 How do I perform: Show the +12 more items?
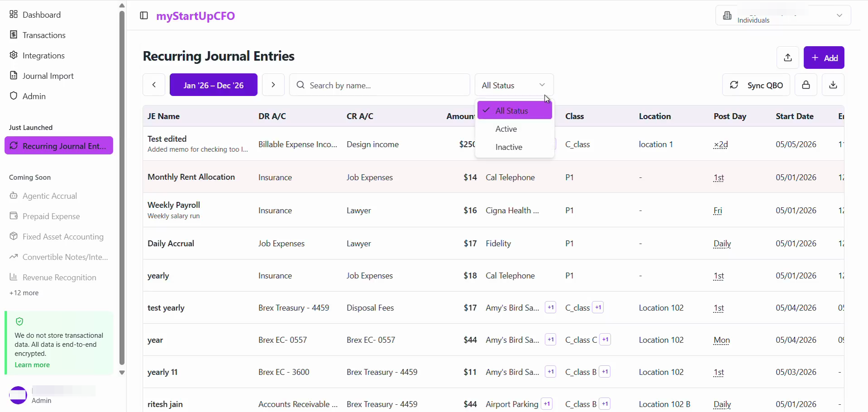pos(24,293)
